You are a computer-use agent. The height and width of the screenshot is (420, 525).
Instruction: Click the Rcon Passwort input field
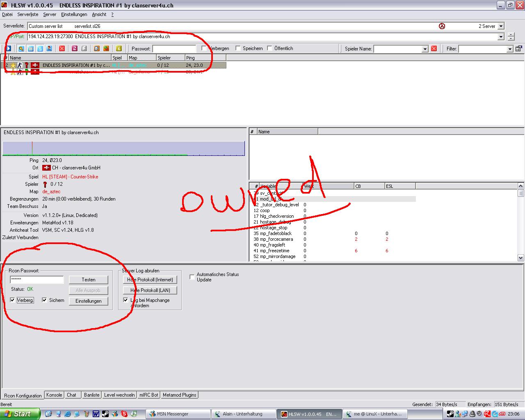pos(37,280)
